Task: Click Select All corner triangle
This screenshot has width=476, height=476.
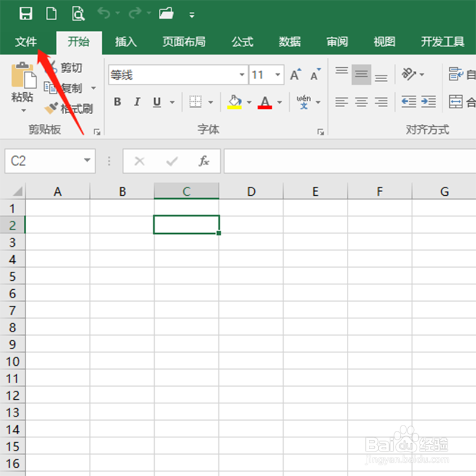Action: click(x=17, y=192)
